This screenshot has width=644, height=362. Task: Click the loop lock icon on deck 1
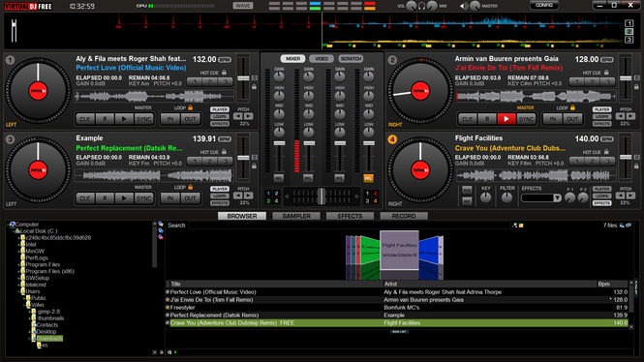click(190, 107)
